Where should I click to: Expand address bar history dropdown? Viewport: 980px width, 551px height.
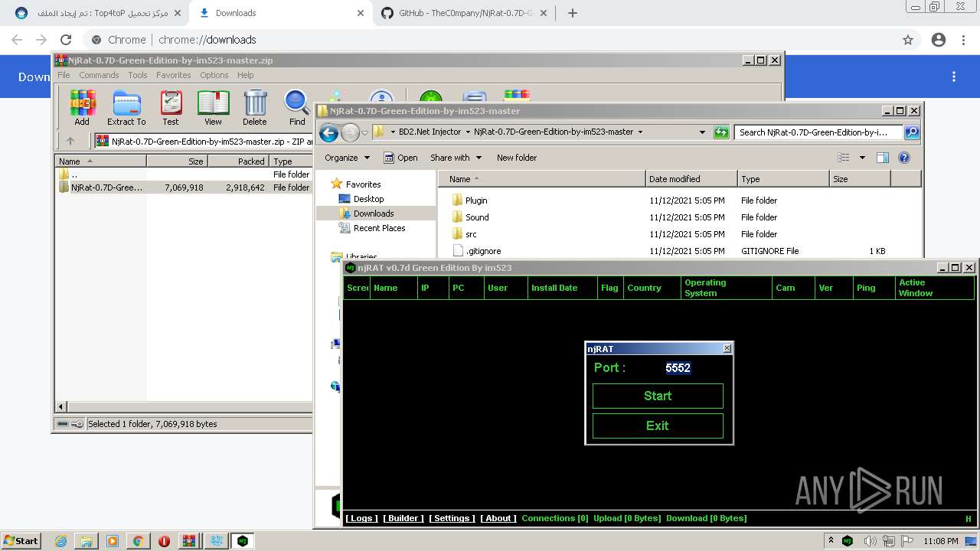click(702, 132)
